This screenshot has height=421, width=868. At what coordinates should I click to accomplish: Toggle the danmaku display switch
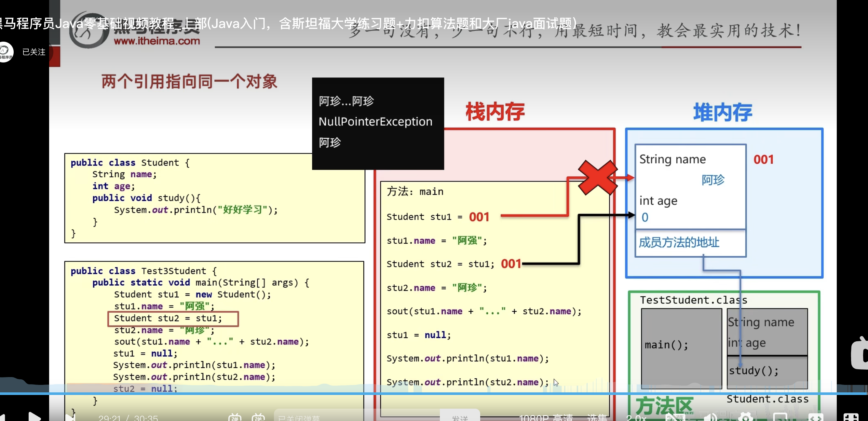pos(235,418)
